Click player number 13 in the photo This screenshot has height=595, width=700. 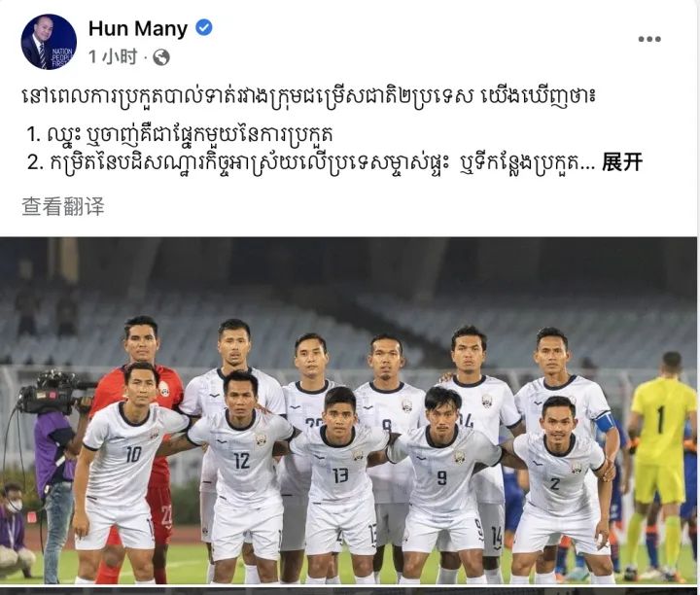click(340, 475)
